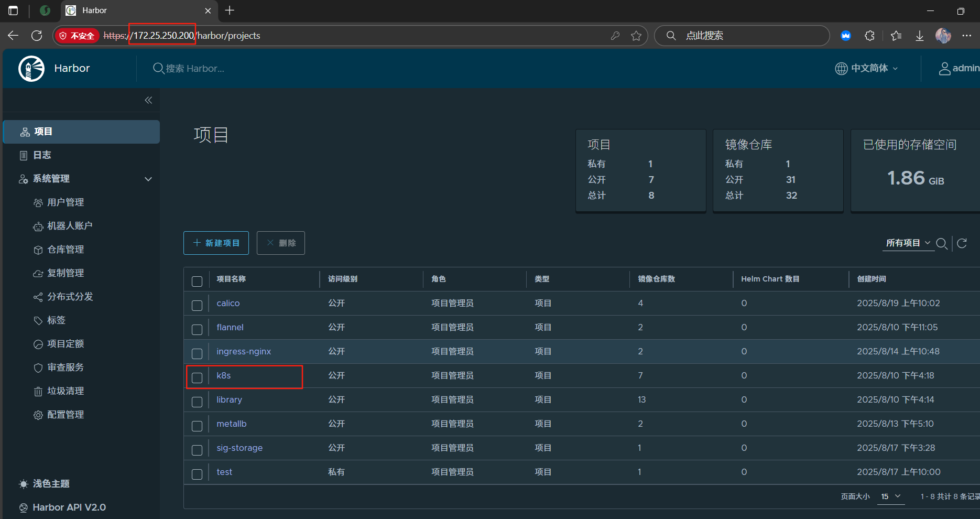Open 项目 in the sidebar
980x519 pixels.
(81, 132)
